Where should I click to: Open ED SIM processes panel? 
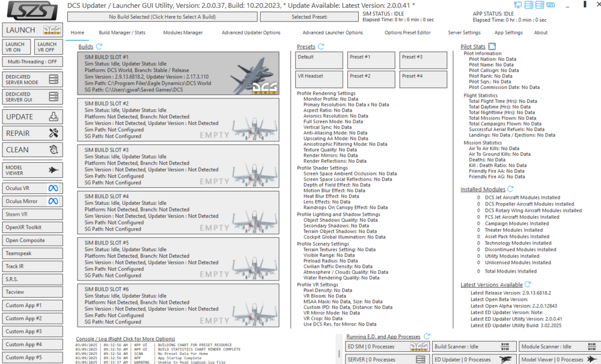pos(388,347)
